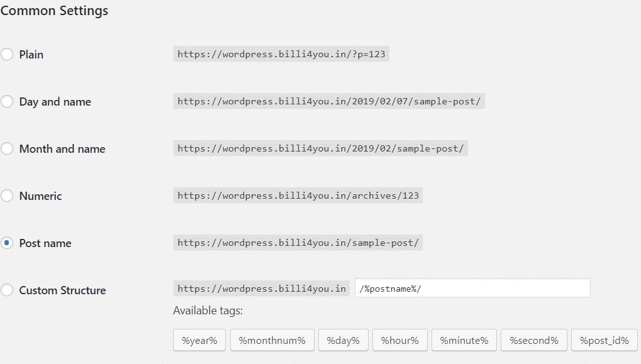Click the Day and name label
The height and width of the screenshot is (364, 641).
pyautogui.click(x=55, y=102)
